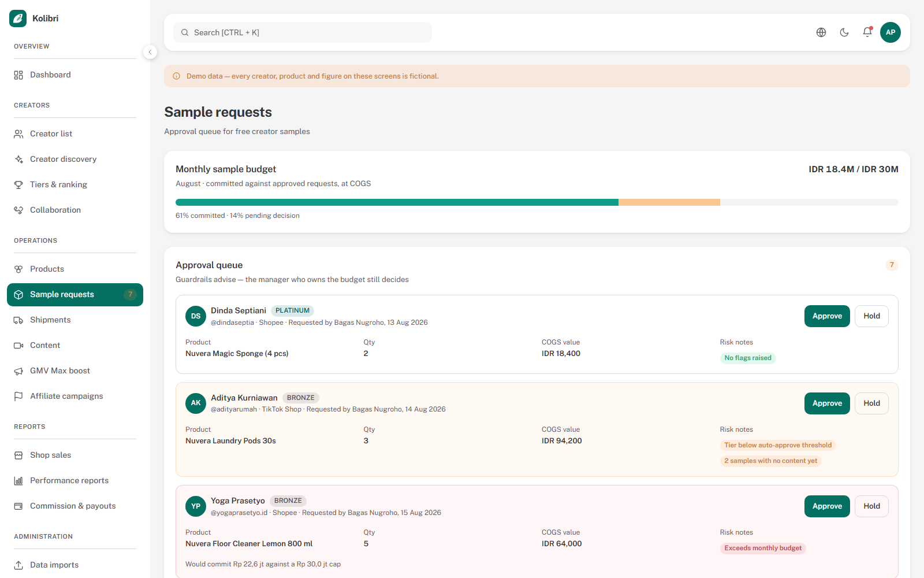Hold Dinda Septiani's request
The width and height of the screenshot is (924, 578).
[x=871, y=316]
